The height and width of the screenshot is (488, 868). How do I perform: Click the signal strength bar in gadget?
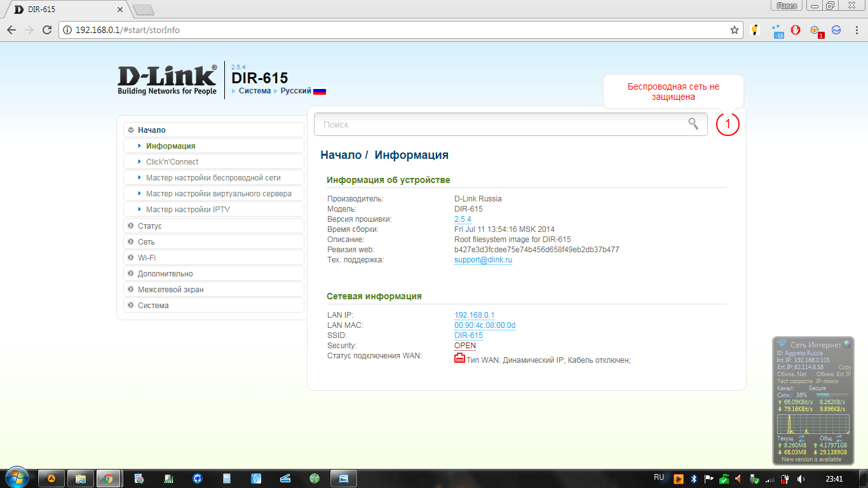pyautogui.click(x=831, y=395)
